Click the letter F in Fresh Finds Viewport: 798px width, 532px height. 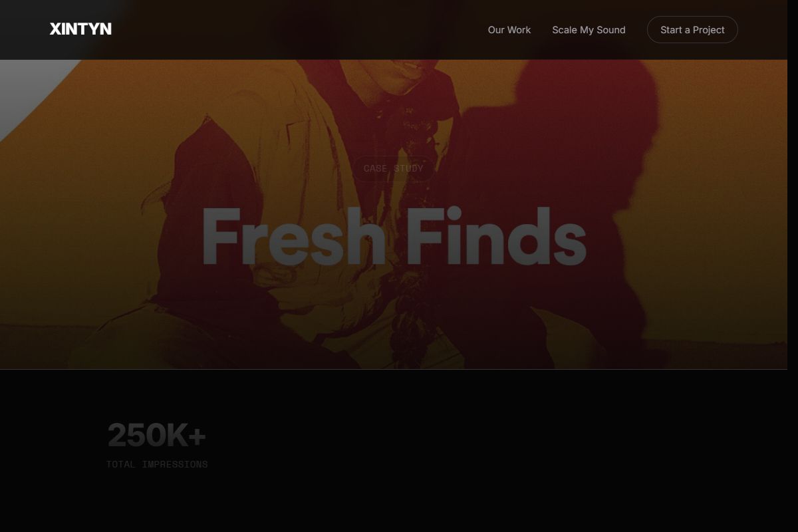pyautogui.click(x=221, y=237)
